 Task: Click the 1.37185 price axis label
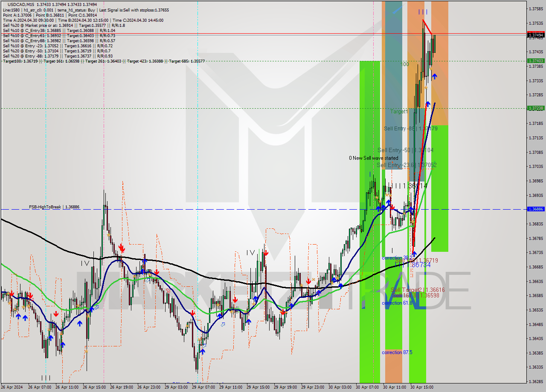click(536, 123)
